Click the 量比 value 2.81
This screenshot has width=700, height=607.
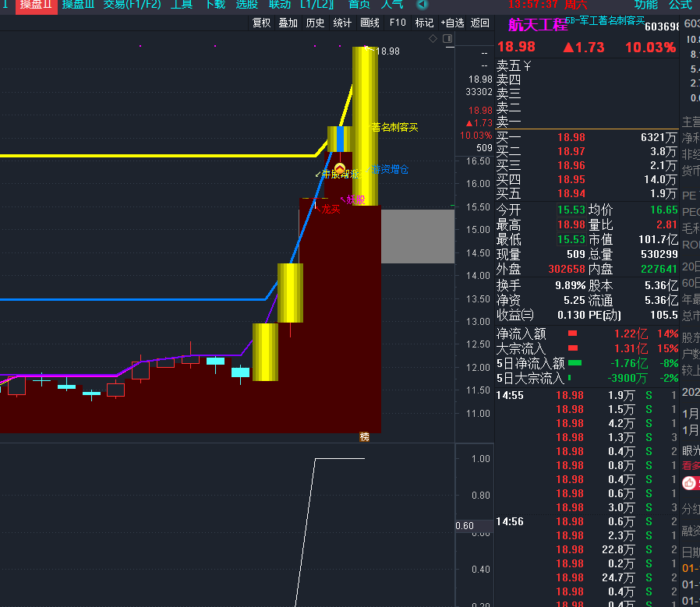coord(667,224)
